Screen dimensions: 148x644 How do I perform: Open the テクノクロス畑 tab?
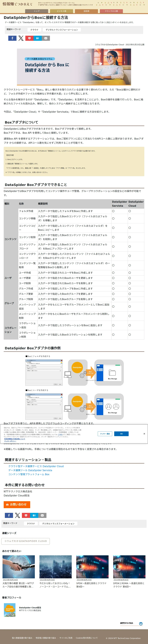(x=111, y=11)
